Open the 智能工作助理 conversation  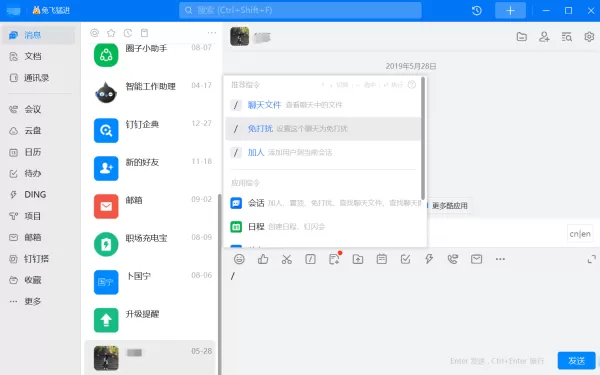coord(151,92)
